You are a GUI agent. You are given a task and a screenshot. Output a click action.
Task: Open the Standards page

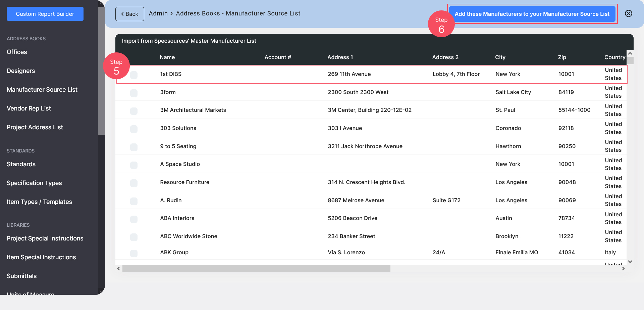21,164
